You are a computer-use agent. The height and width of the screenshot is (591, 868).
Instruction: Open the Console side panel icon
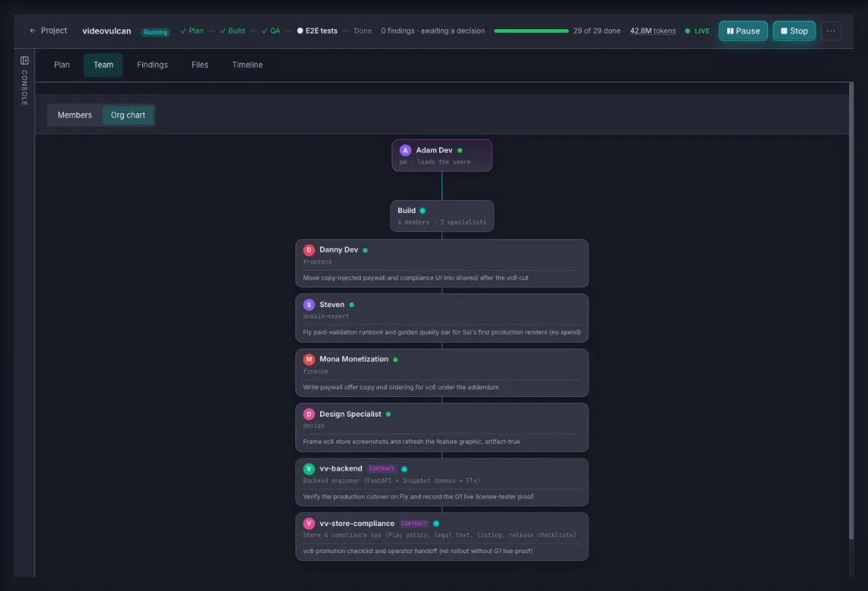[24, 61]
